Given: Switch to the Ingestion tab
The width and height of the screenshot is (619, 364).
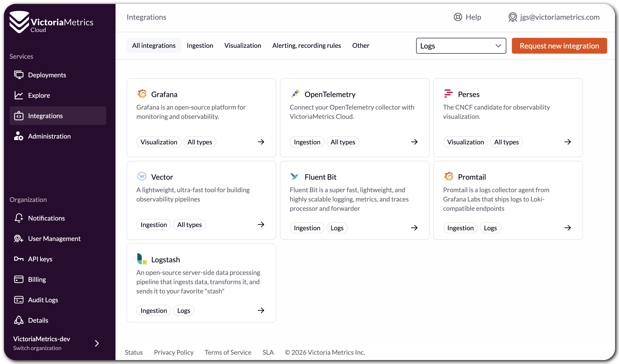Looking at the screenshot, I should (200, 45).
